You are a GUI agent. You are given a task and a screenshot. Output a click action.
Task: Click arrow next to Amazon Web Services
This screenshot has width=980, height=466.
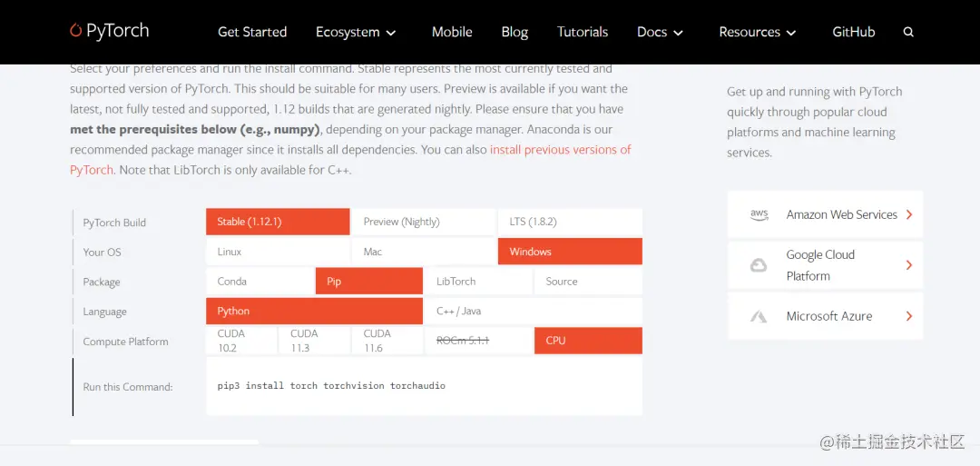click(x=909, y=214)
